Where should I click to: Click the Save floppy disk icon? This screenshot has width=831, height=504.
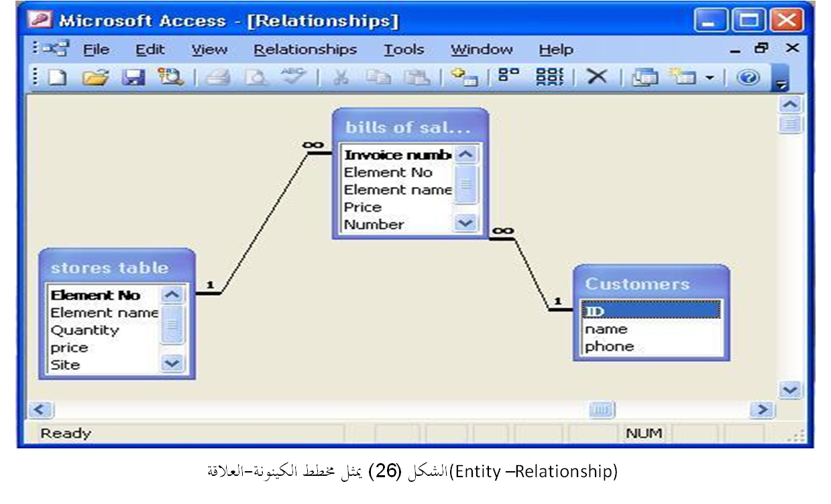(x=133, y=78)
